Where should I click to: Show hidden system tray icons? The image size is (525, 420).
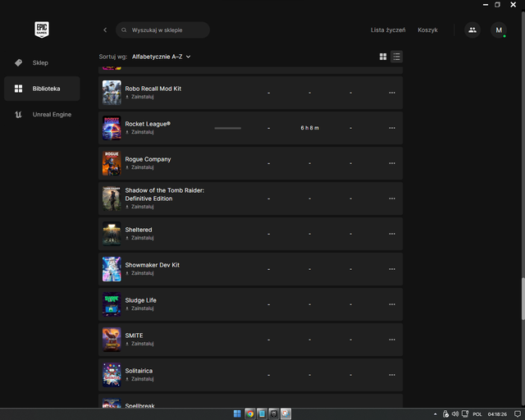436,414
